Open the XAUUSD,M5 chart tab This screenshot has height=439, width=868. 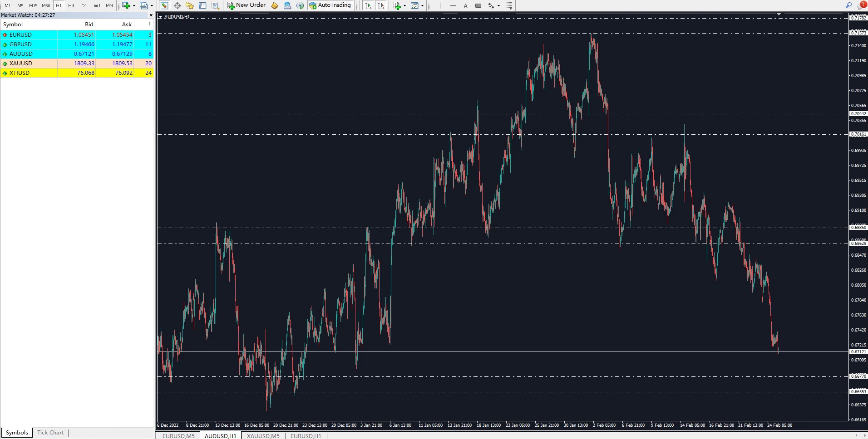263,436
